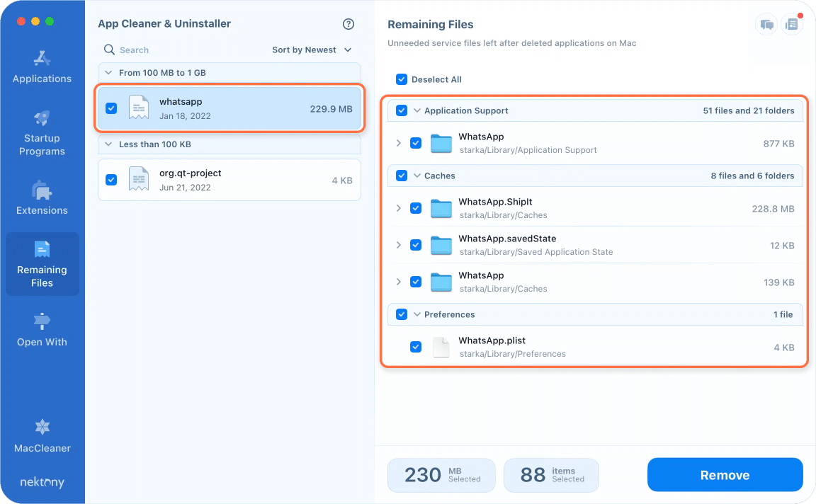Open the Open With section
The image size is (816, 504).
(x=42, y=330)
